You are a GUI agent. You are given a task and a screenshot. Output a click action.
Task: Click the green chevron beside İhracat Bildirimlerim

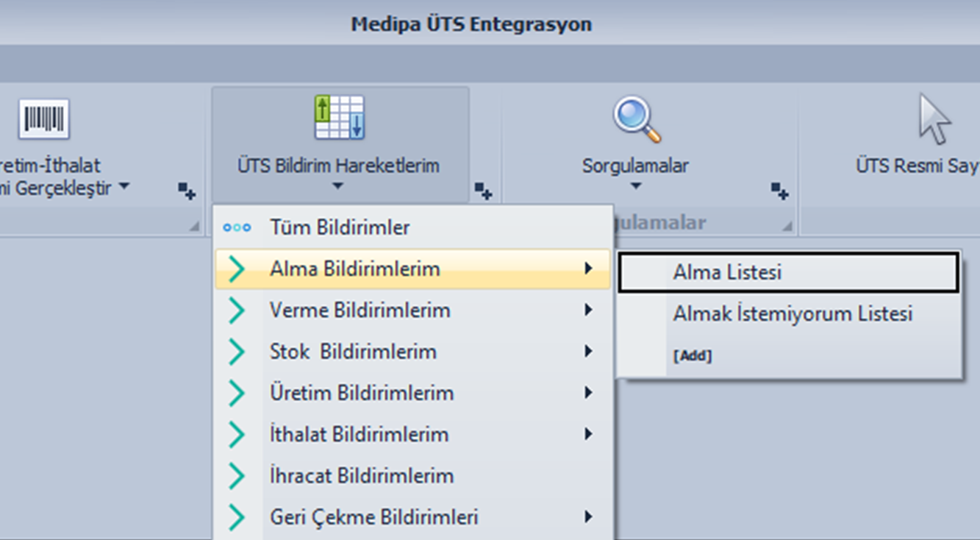[x=237, y=476]
